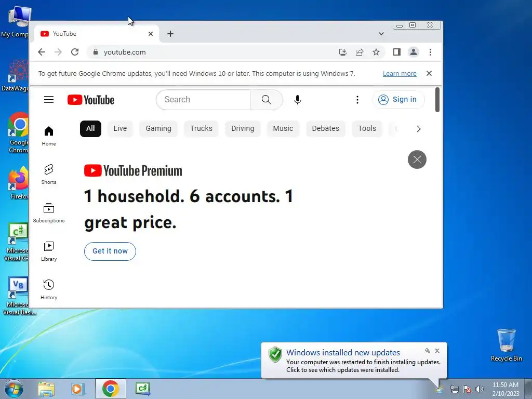
Task: Show more category chips with right arrow
Action: [418, 129]
